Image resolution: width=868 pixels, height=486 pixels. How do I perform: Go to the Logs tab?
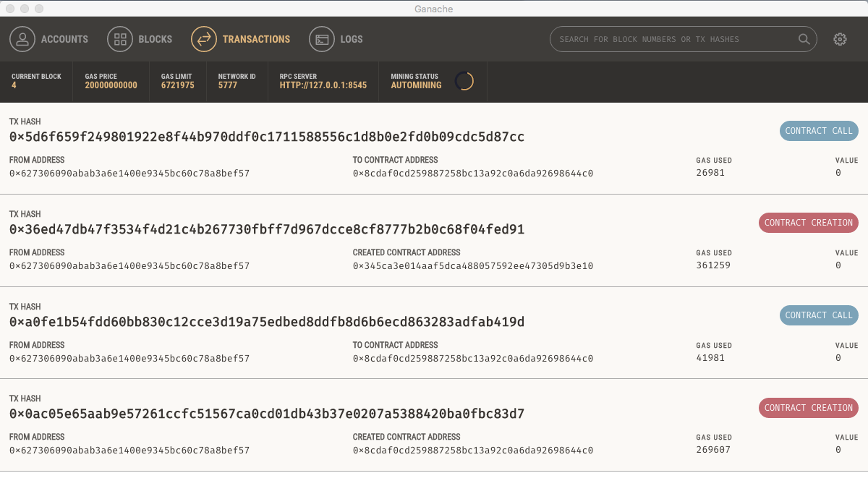coord(336,39)
